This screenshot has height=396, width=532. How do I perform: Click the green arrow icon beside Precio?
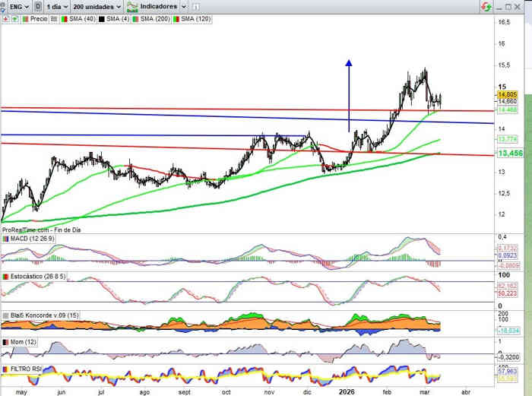coord(14,17)
